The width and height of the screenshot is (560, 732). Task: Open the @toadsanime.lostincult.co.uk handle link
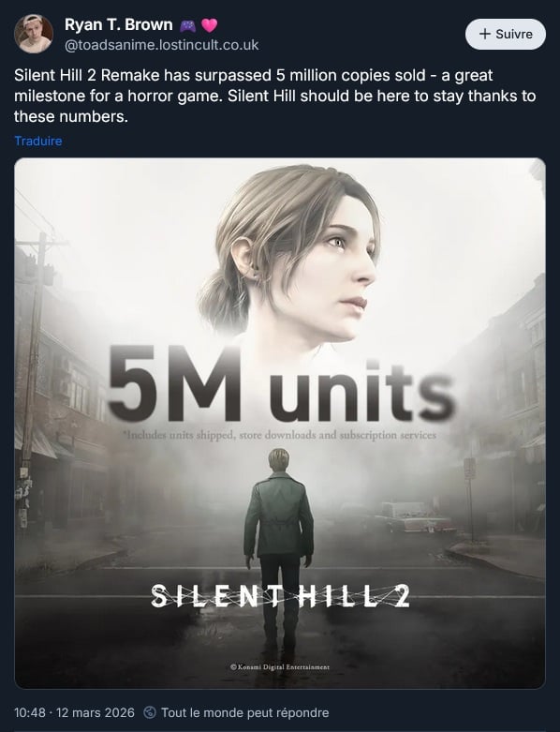[161, 45]
